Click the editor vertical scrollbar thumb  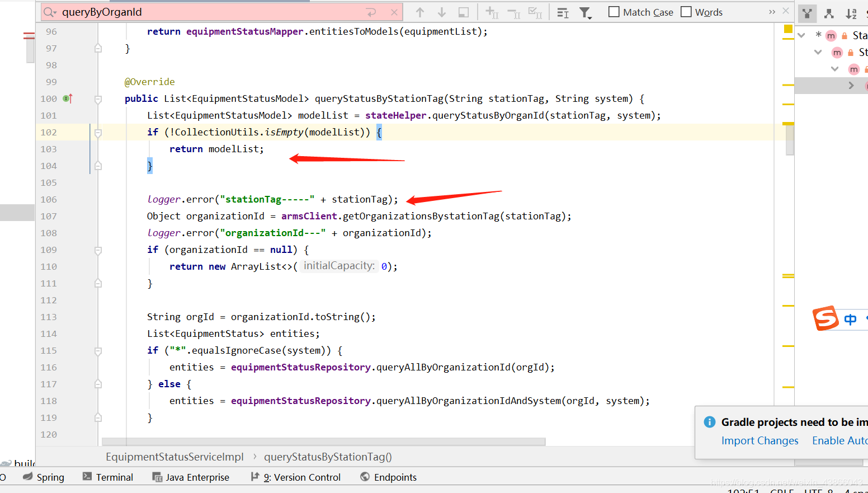(x=790, y=140)
